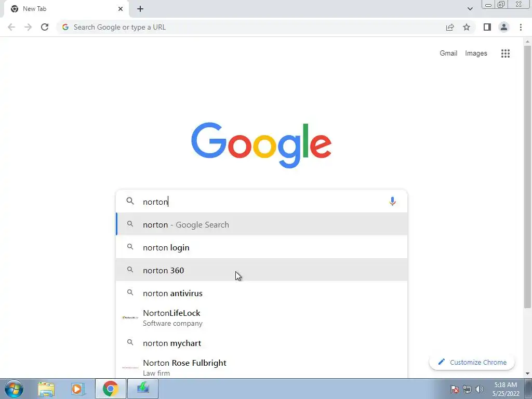Click the scrollbar down arrow
Viewport: 532px width, 399px height.
[x=527, y=374]
